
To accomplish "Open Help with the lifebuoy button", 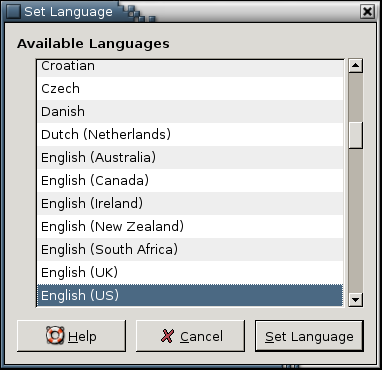I will 71,336.
